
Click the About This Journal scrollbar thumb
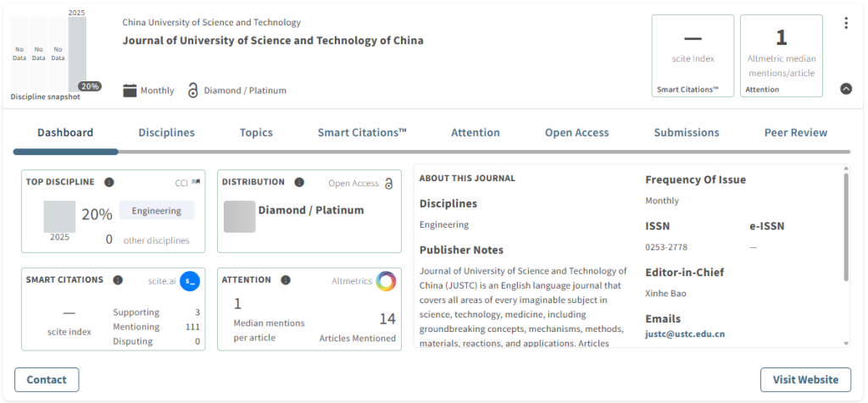coord(846,227)
